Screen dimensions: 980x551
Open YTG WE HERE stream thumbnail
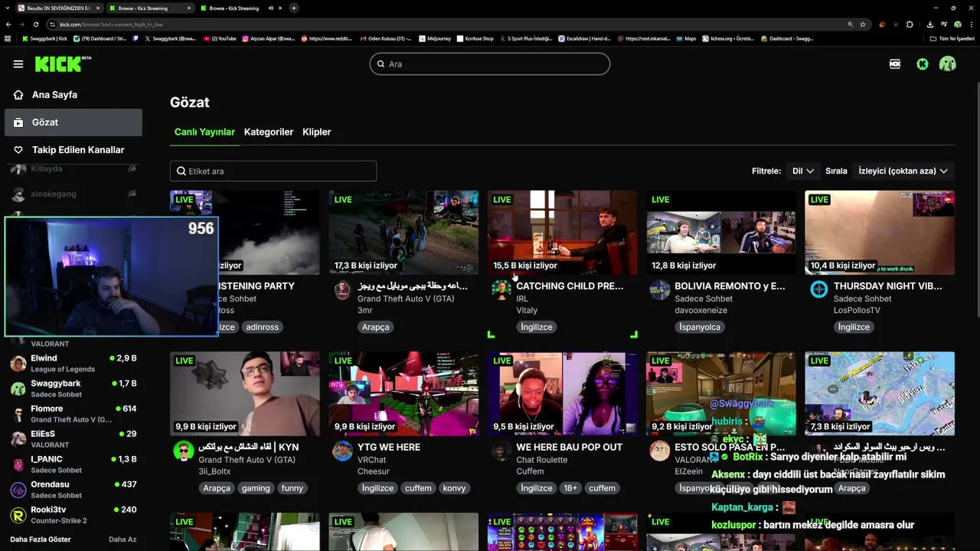[x=403, y=393]
